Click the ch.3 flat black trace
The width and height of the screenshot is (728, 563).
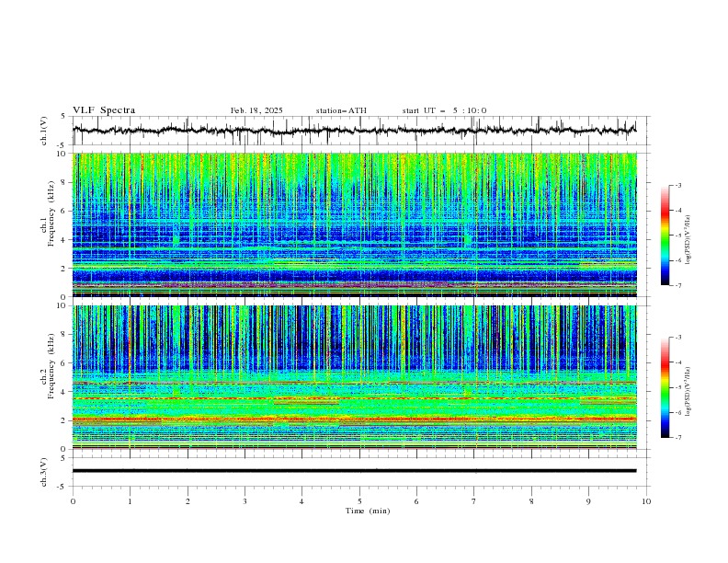click(355, 471)
